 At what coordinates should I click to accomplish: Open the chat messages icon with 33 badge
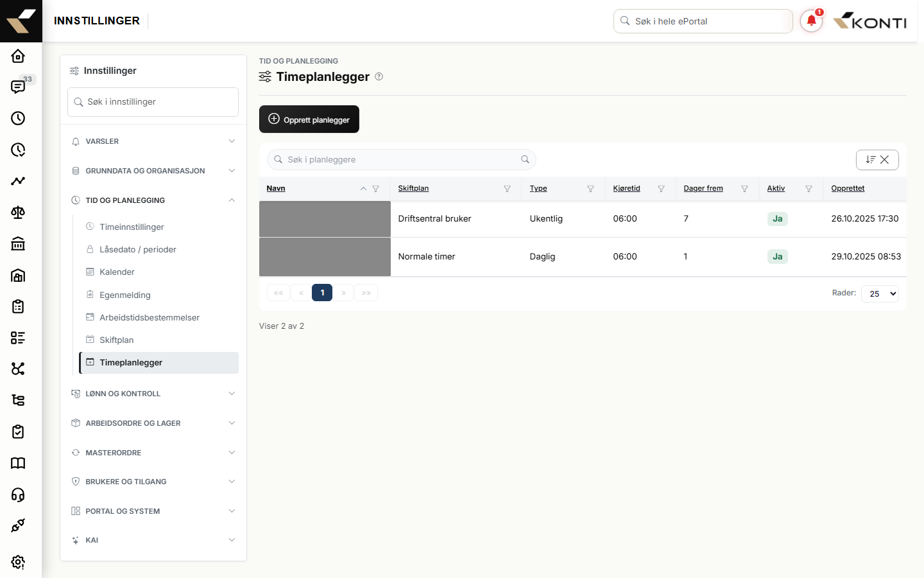(18, 87)
